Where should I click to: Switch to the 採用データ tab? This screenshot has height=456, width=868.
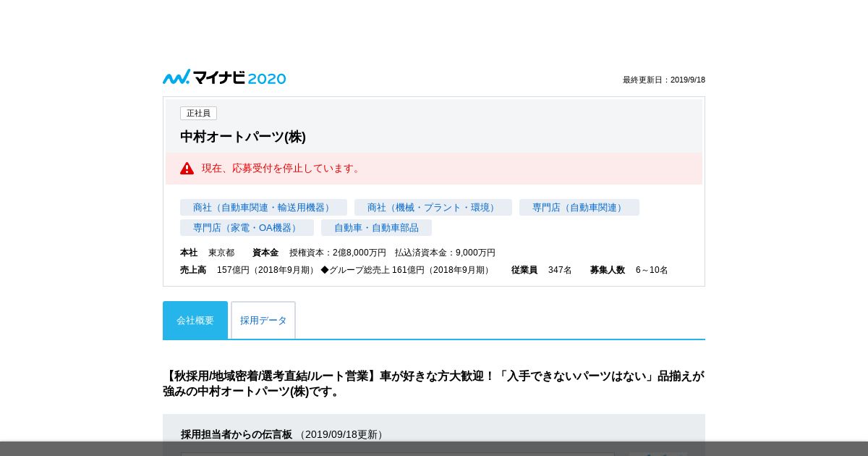(x=263, y=320)
